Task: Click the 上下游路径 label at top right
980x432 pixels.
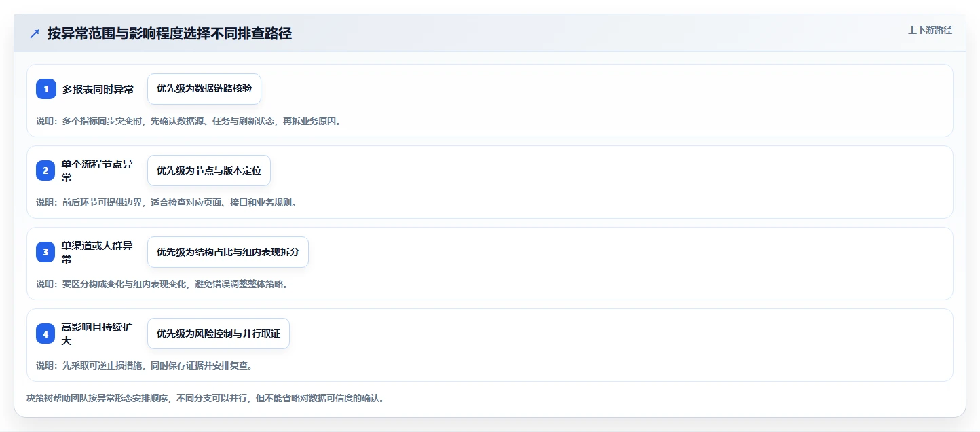Action: tap(930, 30)
